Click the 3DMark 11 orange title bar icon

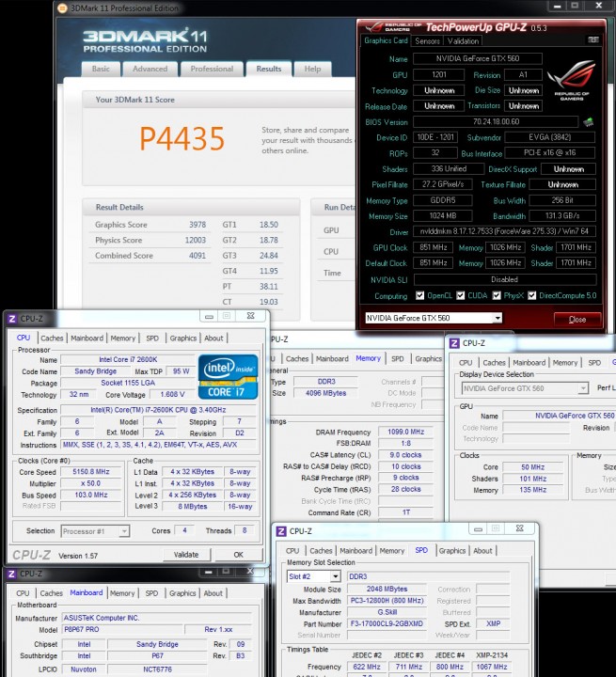click(62, 8)
